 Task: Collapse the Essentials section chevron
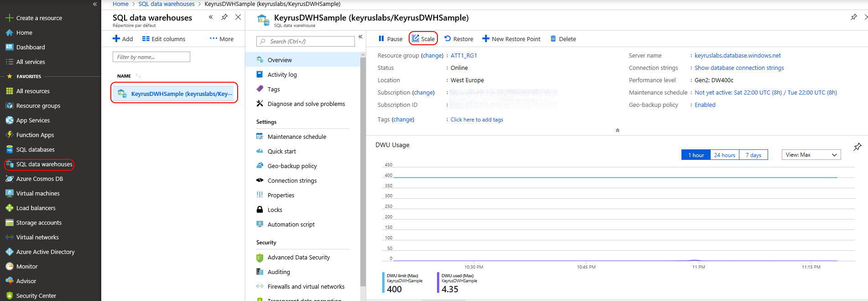pyautogui.click(x=618, y=130)
